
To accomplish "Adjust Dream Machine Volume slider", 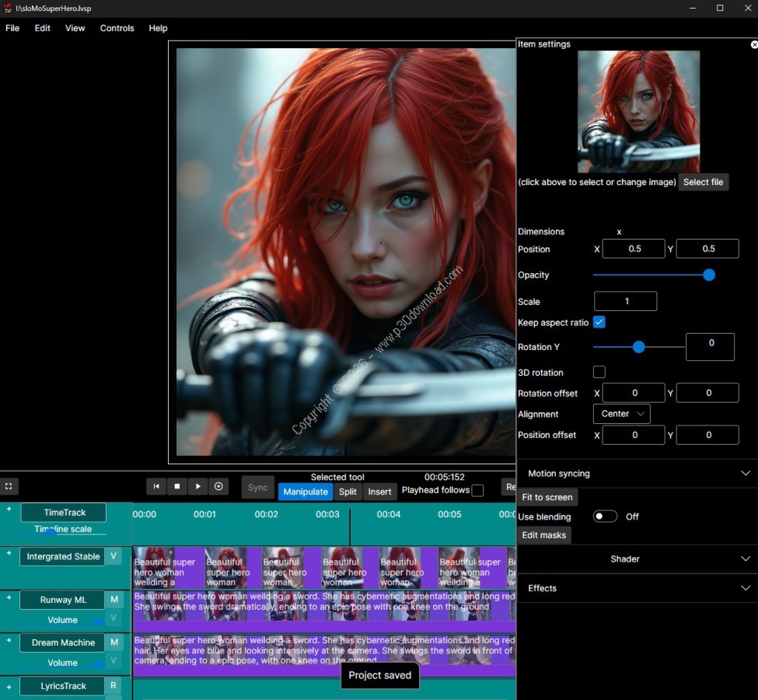I will 98,663.
